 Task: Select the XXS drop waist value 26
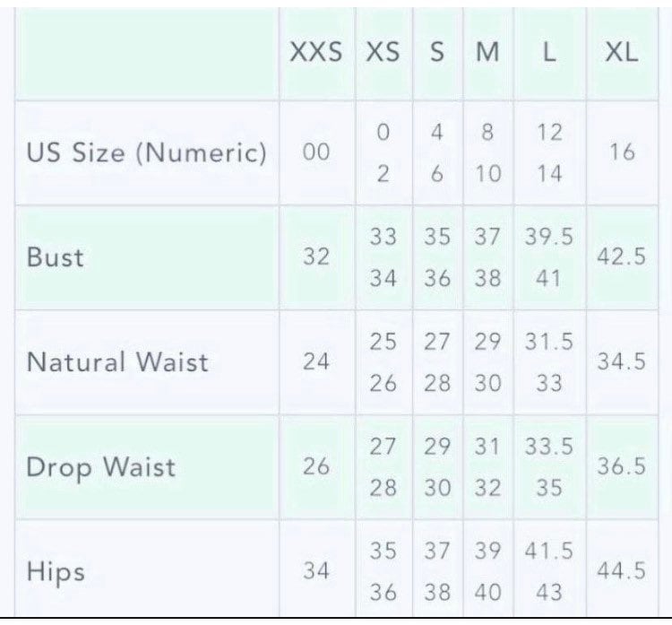(x=315, y=467)
